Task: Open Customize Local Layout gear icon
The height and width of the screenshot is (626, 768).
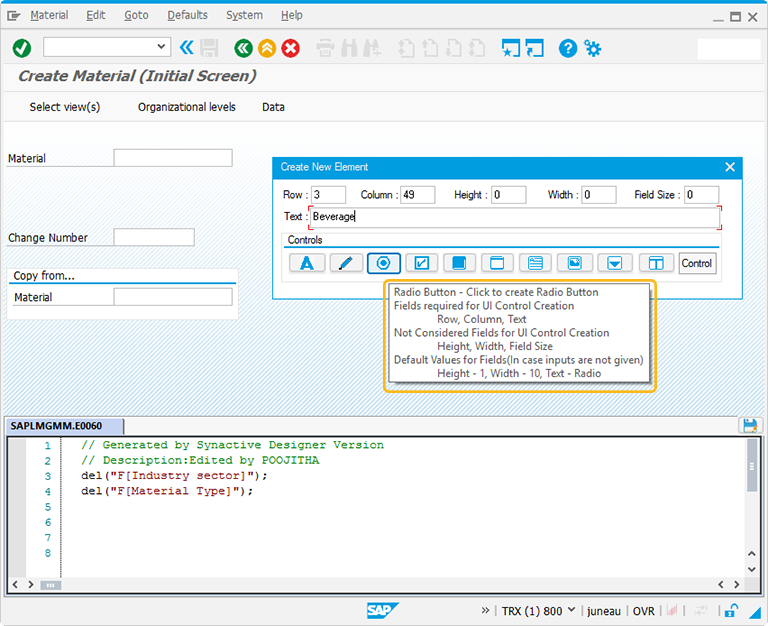Action: pos(593,48)
